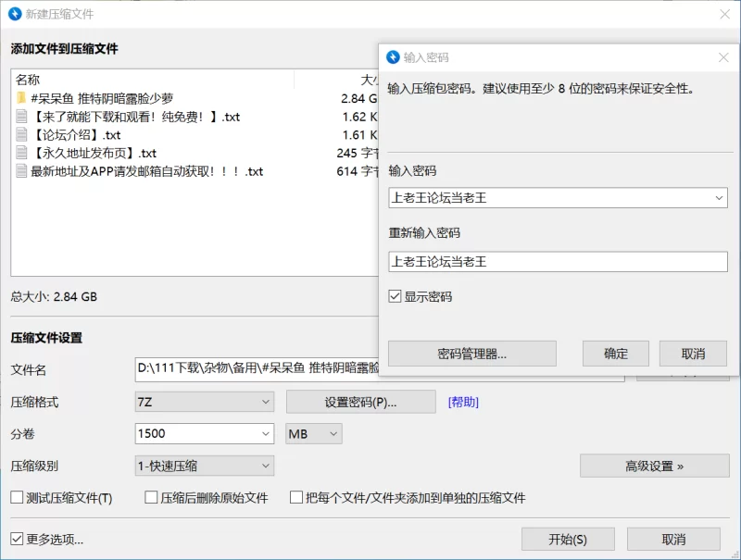Click the 确定 button in password dialog
Image resolution: width=741 pixels, height=560 pixels.
tap(615, 354)
